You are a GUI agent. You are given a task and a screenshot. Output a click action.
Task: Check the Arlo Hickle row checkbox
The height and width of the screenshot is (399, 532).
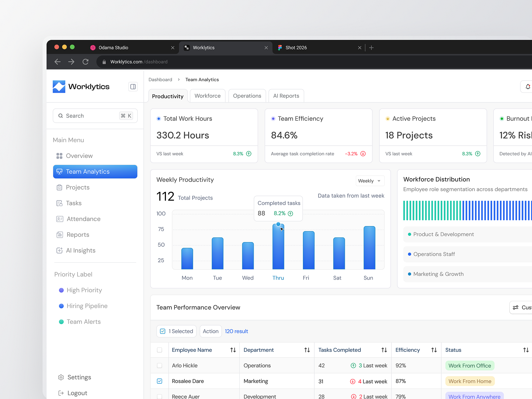tap(160, 365)
